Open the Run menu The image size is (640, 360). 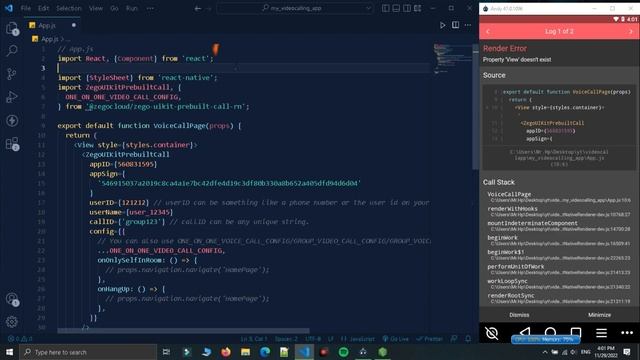(131, 8)
